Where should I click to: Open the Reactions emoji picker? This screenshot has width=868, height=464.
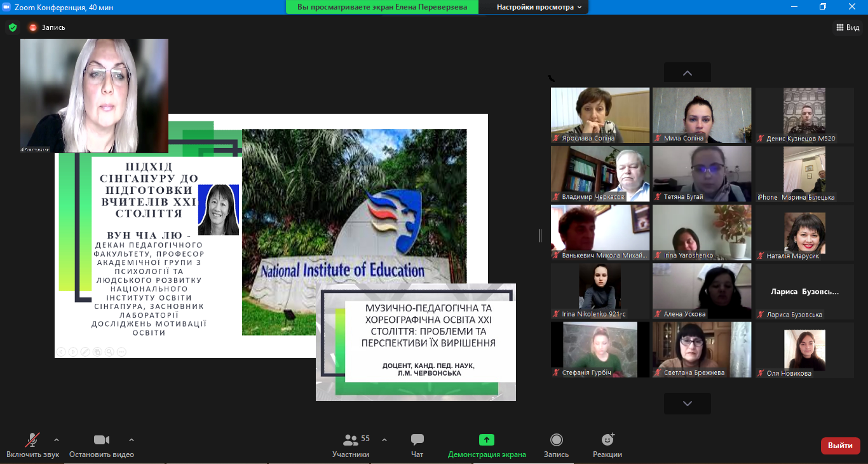point(607,440)
